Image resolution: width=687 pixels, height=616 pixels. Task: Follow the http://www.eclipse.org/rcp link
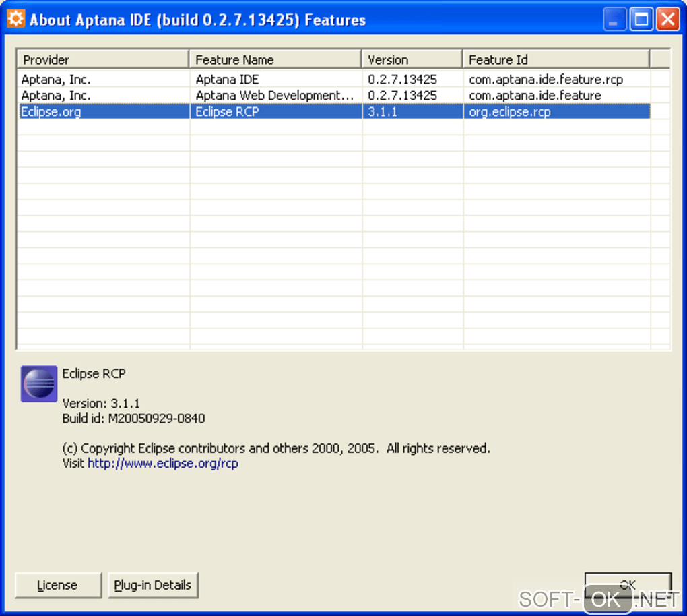pyautogui.click(x=163, y=464)
